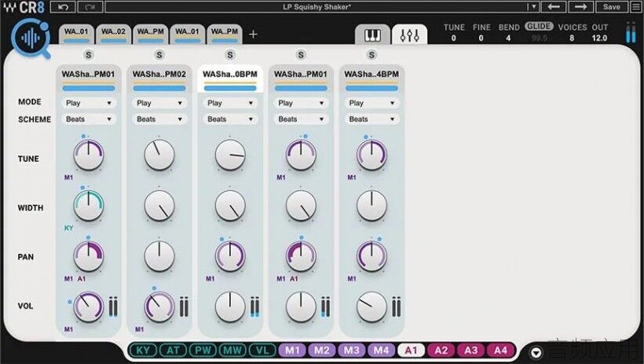Click the VOICES value 8
This screenshot has width=644, height=364.
[x=572, y=39]
